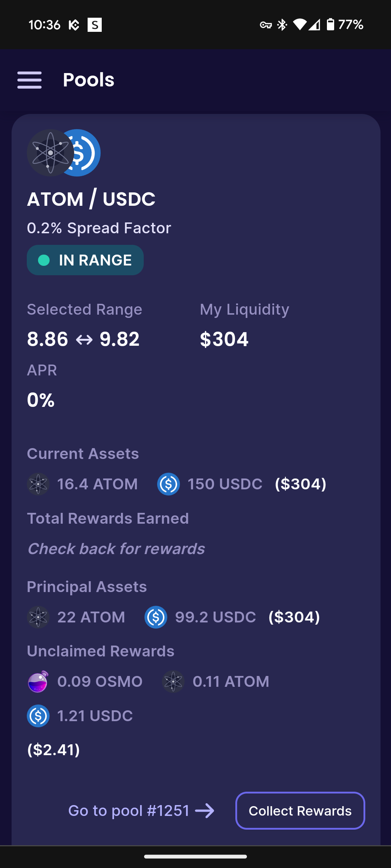
Task: Tap the USDC icon beside 1.21 USDC
Action: 38,716
